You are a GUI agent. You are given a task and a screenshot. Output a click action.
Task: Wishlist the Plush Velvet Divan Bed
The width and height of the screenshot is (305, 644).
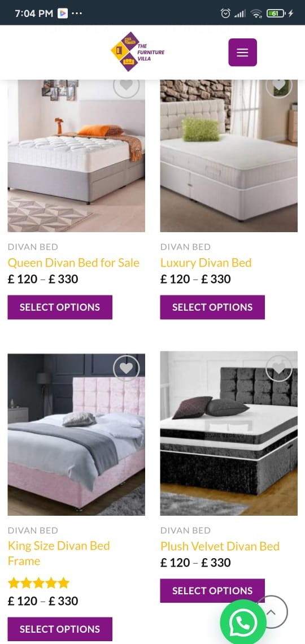click(278, 368)
